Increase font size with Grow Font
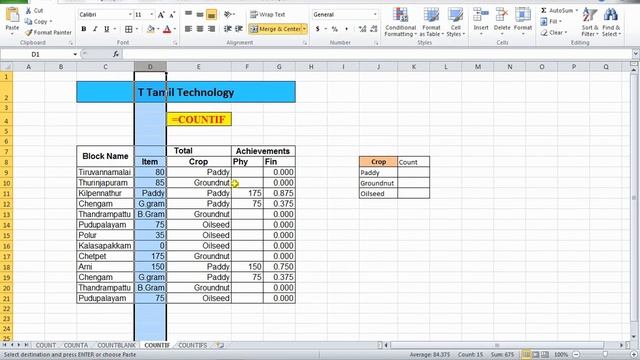The height and width of the screenshot is (360, 640). click(x=161, y=15)
